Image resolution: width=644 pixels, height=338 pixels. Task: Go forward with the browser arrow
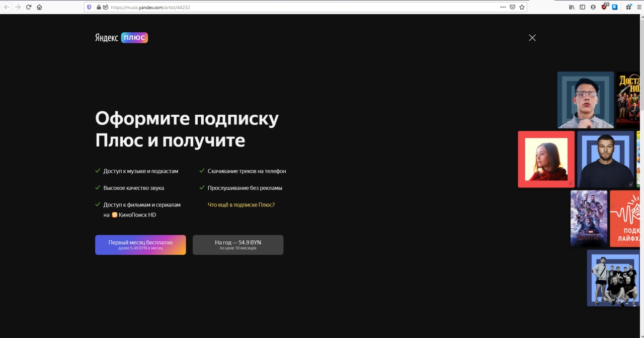18,7
